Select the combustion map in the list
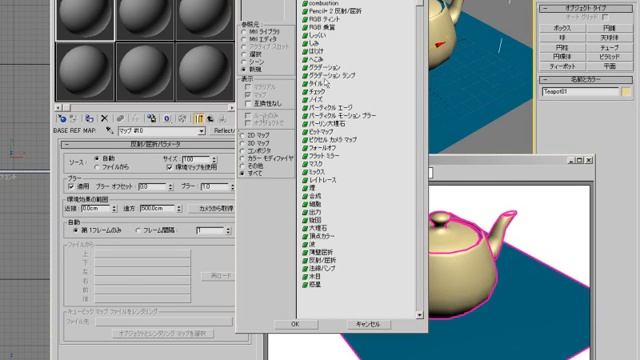The image size is (640, 360). (x=320, y=3)
